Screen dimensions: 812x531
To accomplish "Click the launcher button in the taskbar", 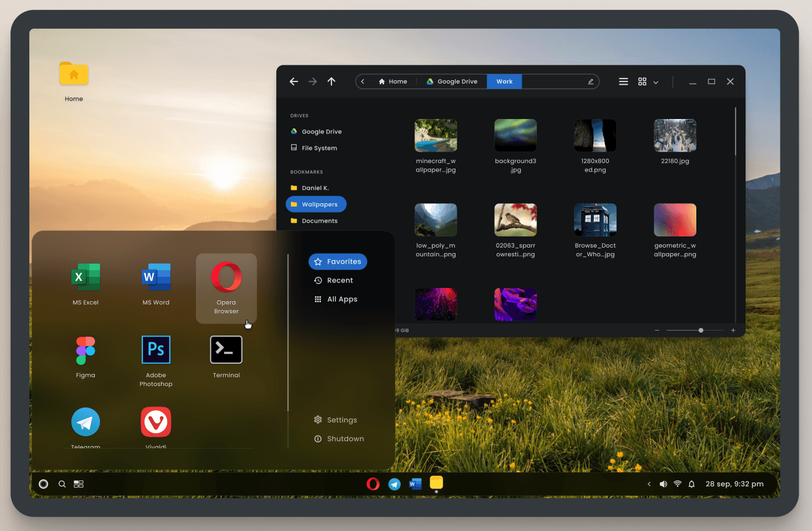I will (x=43, y=484).
